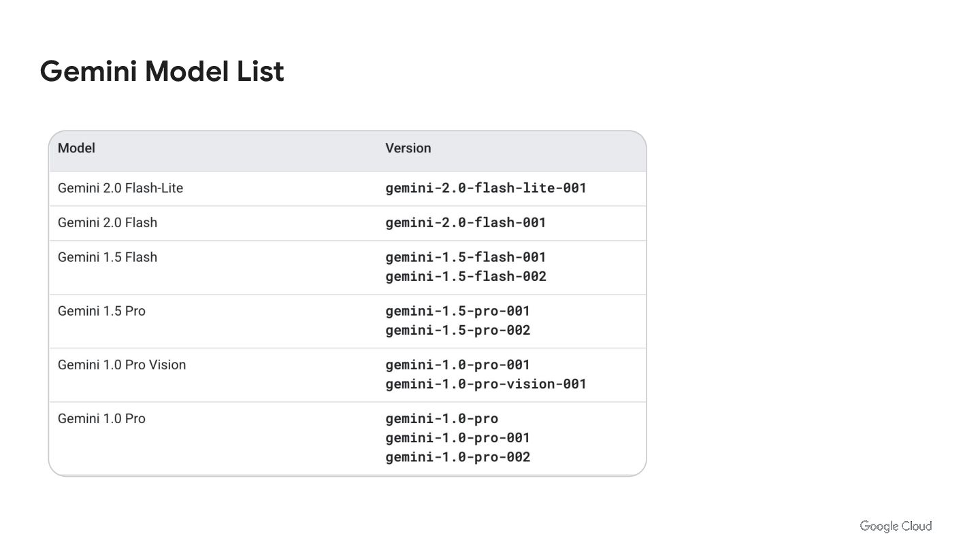Viewport: 980px width, 551px height.
Task: Select the Model column header
Action: pos(76,148)
